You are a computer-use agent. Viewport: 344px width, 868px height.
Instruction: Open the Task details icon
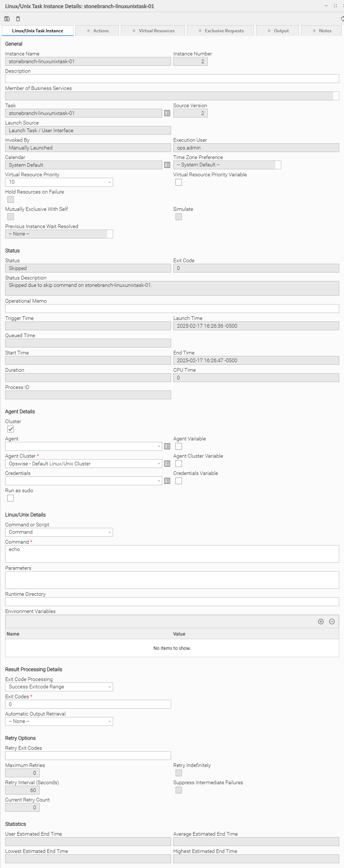point(167,114)
